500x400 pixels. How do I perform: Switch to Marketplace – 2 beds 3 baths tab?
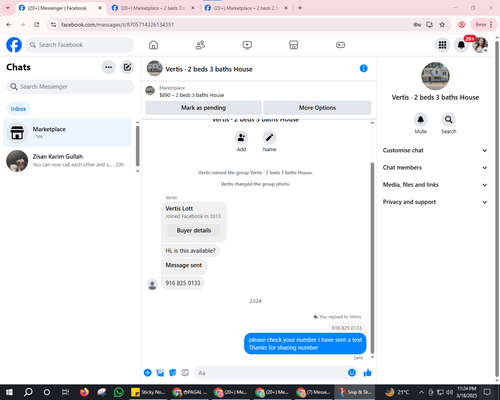[153, 8]
